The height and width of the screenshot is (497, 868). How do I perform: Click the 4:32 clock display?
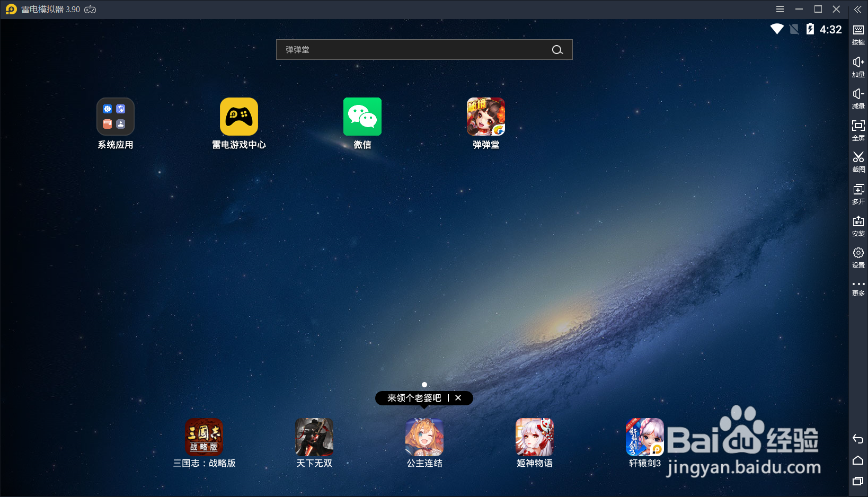click(831, 30)
